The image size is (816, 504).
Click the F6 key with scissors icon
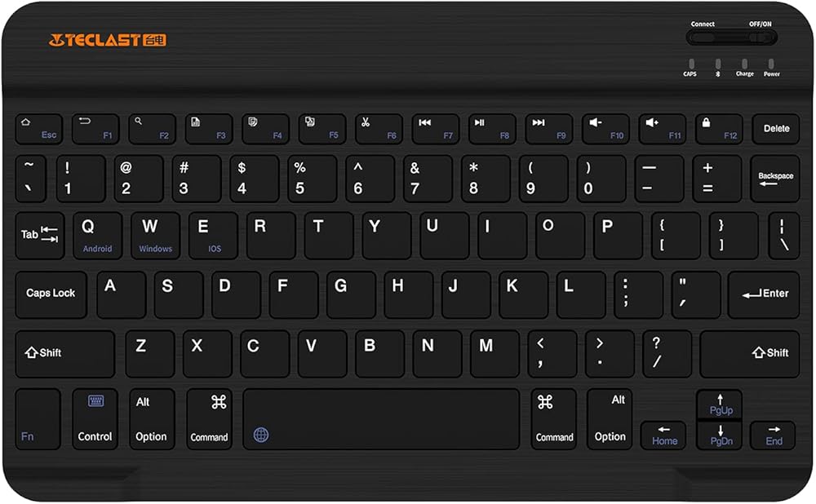coord(379,129)
